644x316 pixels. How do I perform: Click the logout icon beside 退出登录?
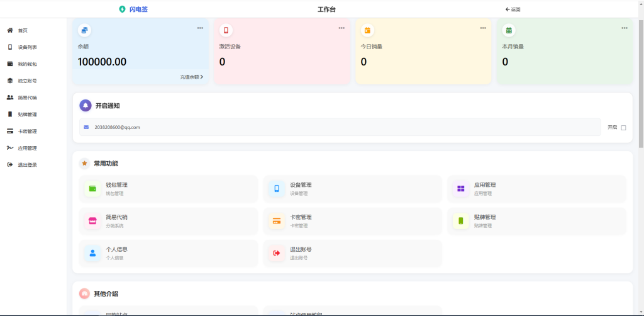pos(10,165)
